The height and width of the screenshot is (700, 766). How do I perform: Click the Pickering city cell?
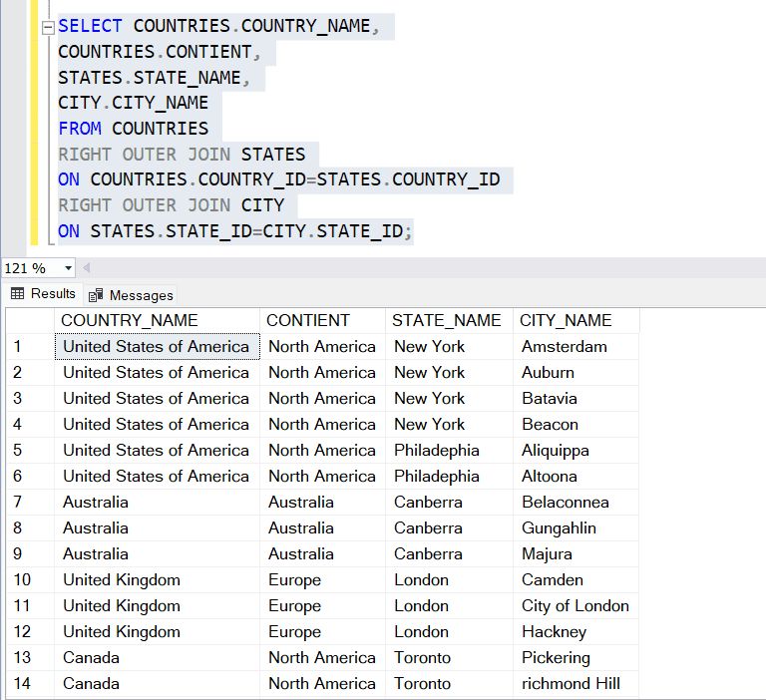(x=575, y=657)
